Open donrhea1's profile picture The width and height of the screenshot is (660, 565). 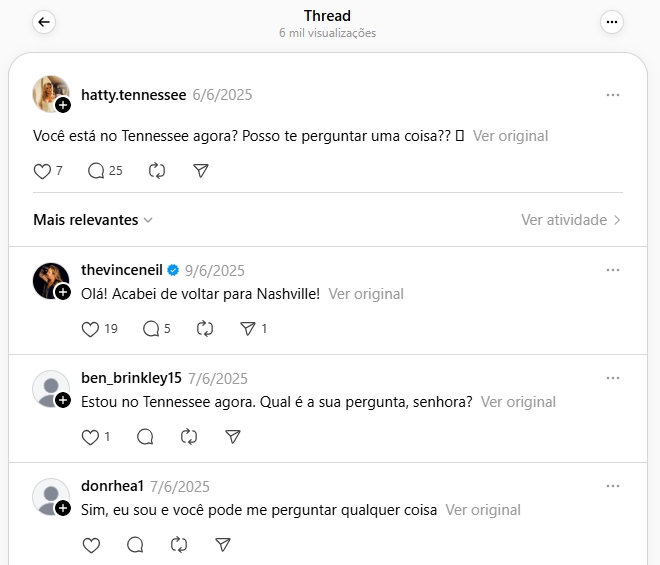pos(50,496)
